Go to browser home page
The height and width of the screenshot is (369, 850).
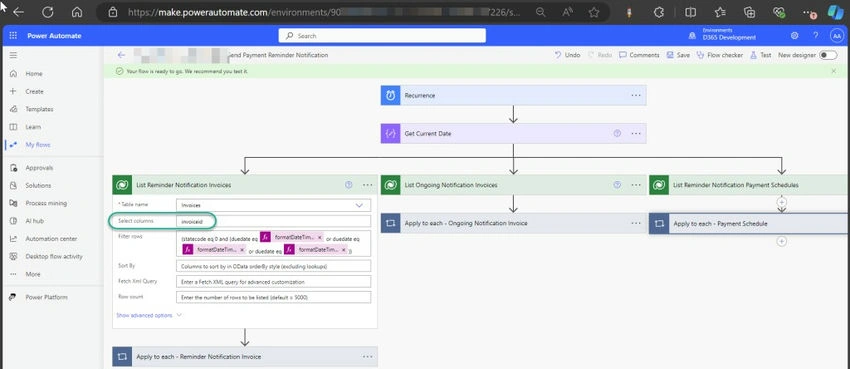(77, 12)
